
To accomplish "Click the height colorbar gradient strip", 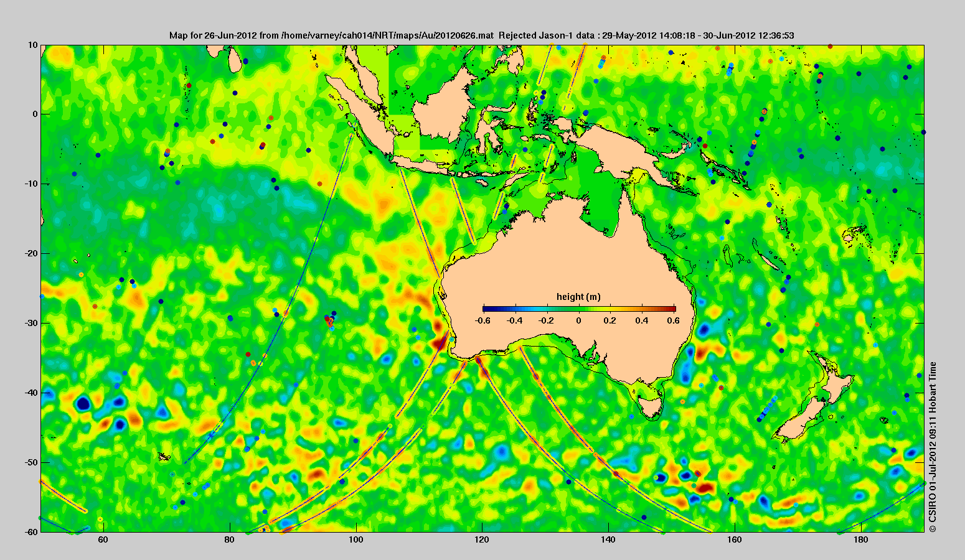I will [x=579, y=309].
